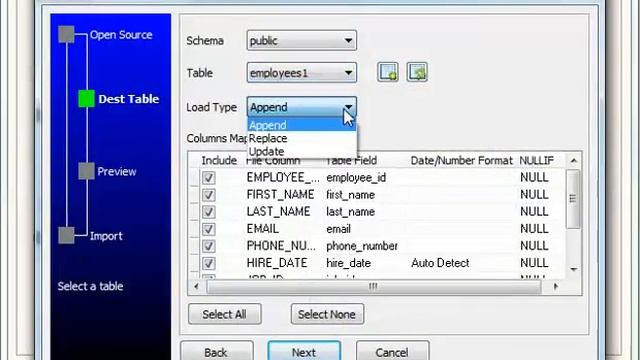The width and height of the screenshot is (640, 360).
Task: Click the Date/Number Format column header
Action: pyautogui.click(x=461, y=160)
